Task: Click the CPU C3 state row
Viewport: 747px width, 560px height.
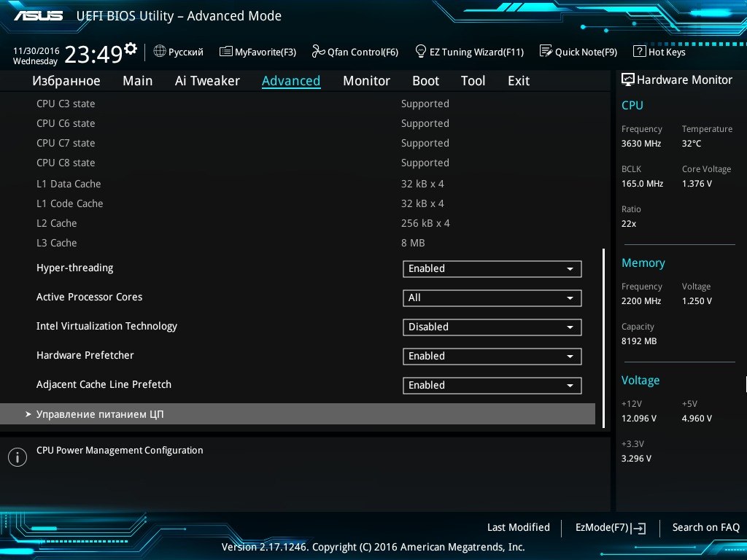Action: 243,104
